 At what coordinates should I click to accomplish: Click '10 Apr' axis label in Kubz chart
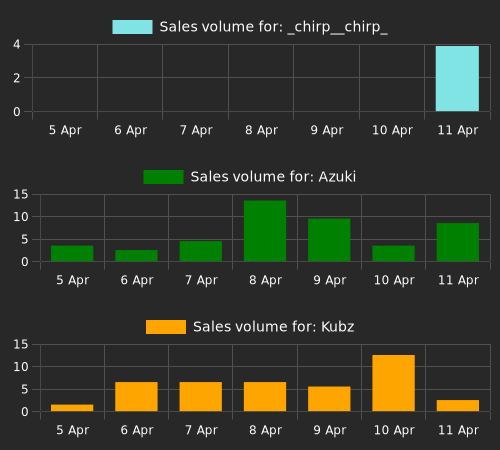pyautogui.click(x=394, y=430)
